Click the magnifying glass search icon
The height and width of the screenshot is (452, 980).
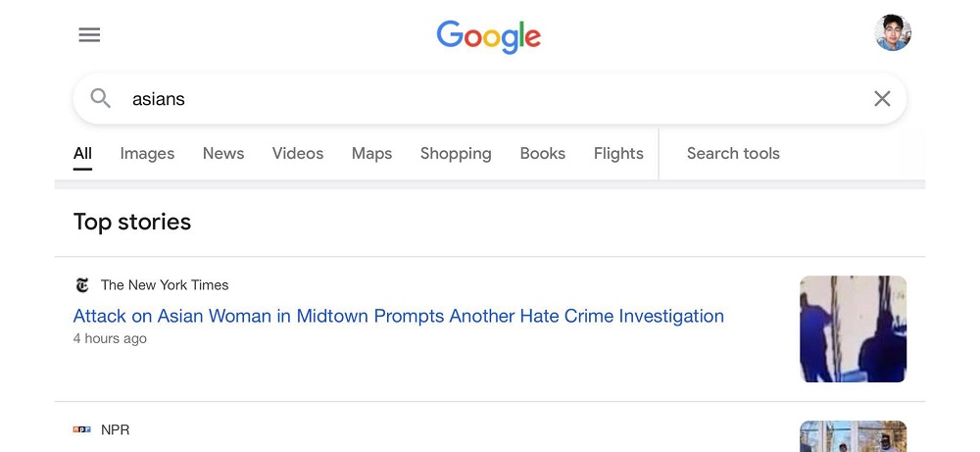101,98
